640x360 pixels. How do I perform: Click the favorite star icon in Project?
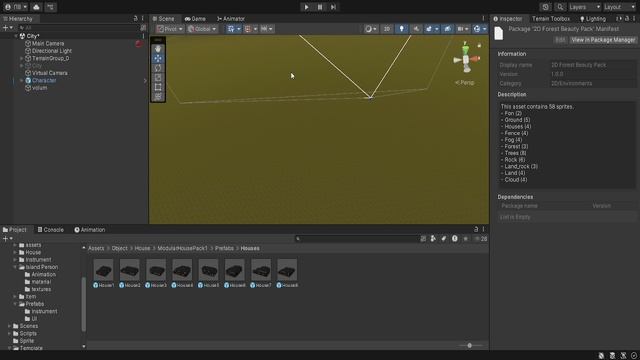[x=465, y=239]
